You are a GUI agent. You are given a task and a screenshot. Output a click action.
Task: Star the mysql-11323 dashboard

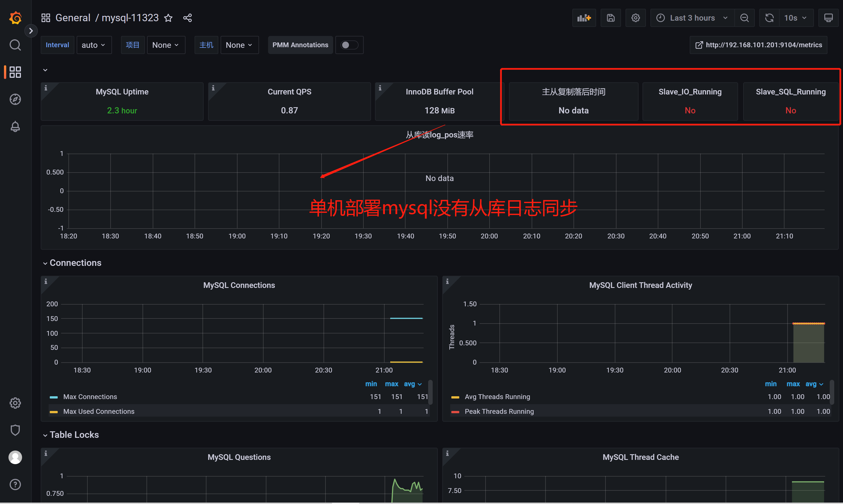click(x=168, y=18)
